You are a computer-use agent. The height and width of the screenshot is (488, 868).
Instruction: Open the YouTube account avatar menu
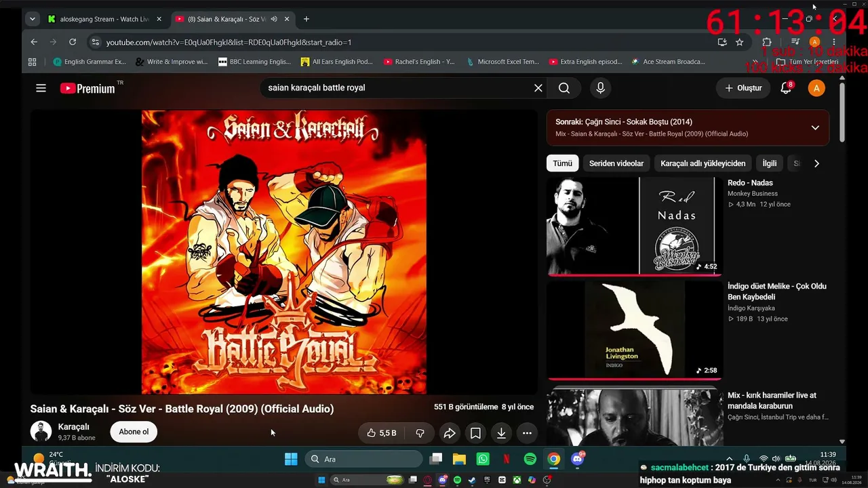[x=816, y=88]
